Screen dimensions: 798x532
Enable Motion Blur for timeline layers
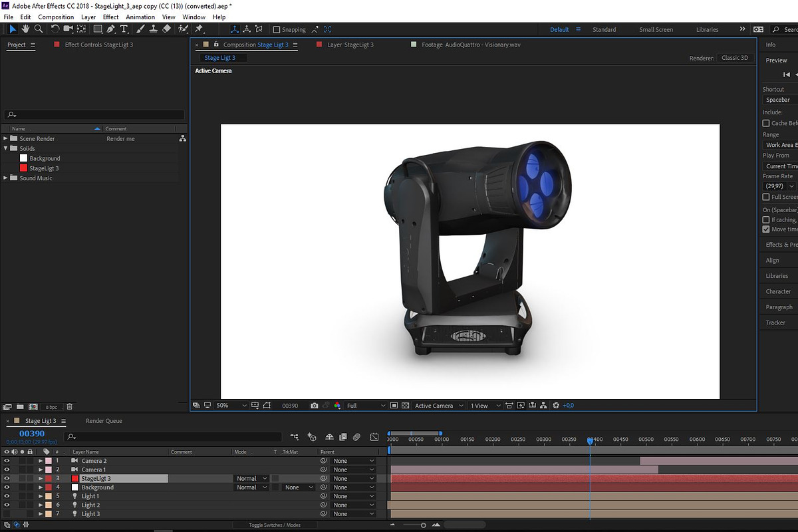pyautogui.click(x=356, y=437)
